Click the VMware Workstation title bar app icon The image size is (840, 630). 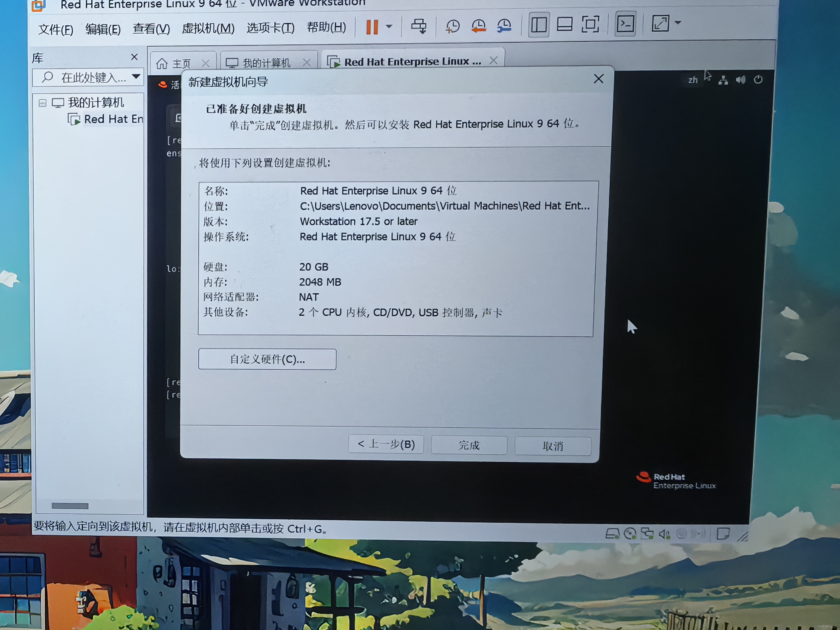tap(38, 5)
